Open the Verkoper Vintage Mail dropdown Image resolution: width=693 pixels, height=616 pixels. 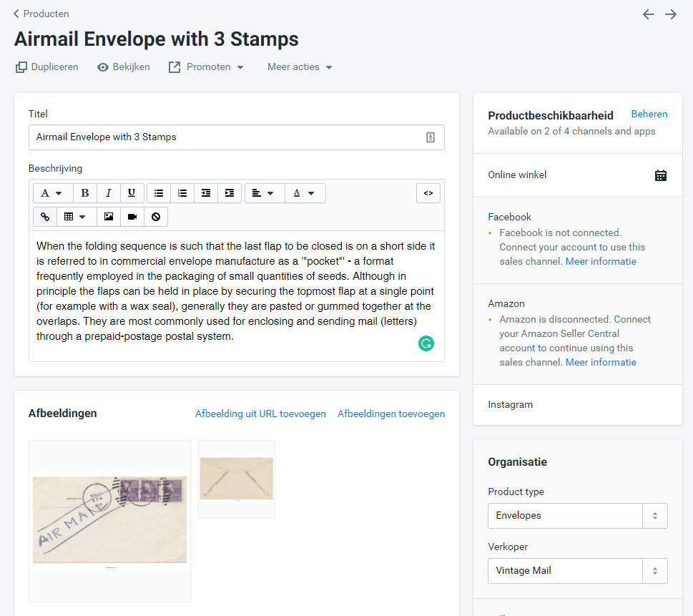click(577, 571)
